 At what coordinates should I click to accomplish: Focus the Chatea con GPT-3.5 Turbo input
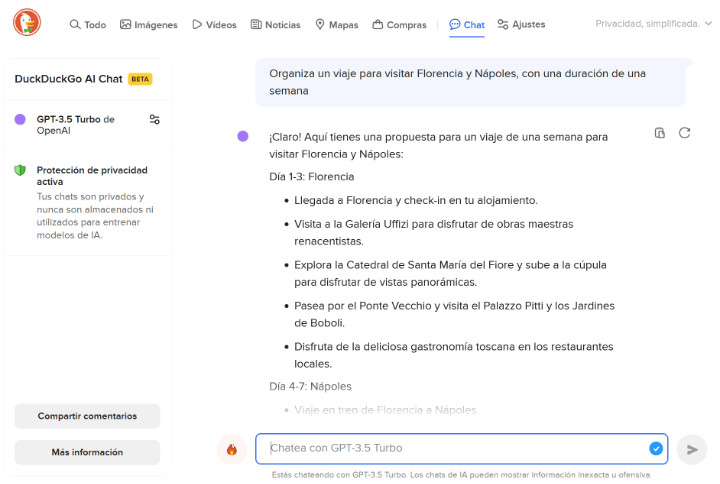coord(461,449)
